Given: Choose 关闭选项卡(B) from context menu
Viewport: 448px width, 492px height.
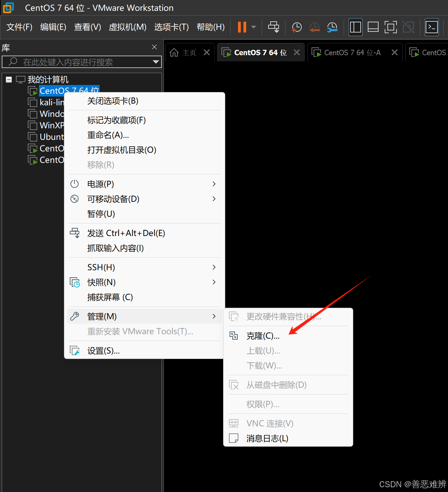Looking at the screenshot, I should tap(145, 101).
